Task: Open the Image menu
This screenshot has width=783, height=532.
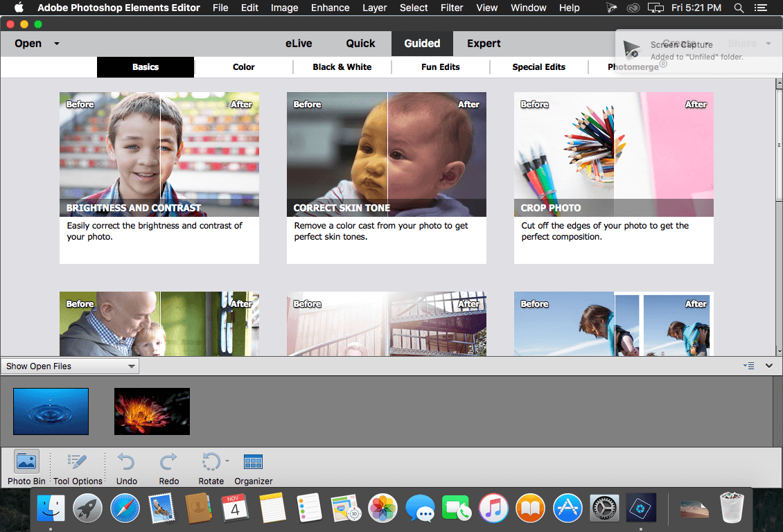Action: pos(284,8)
